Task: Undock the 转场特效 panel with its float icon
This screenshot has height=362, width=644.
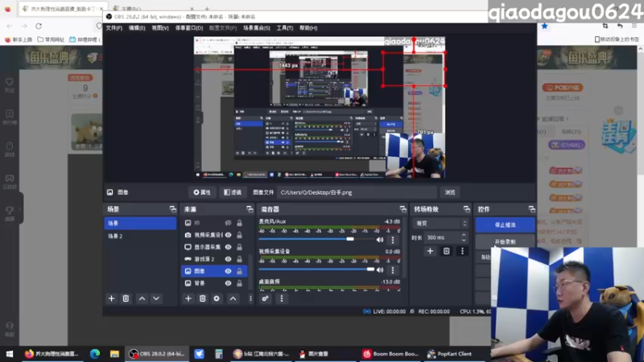Action: (467, 209)
